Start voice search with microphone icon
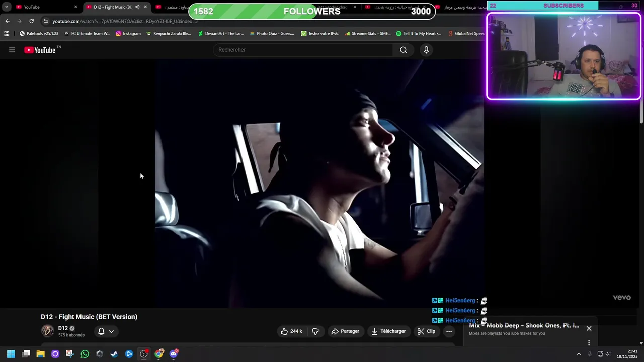The width and height of the screenshot is (644, 362). (x=426, y=50)
